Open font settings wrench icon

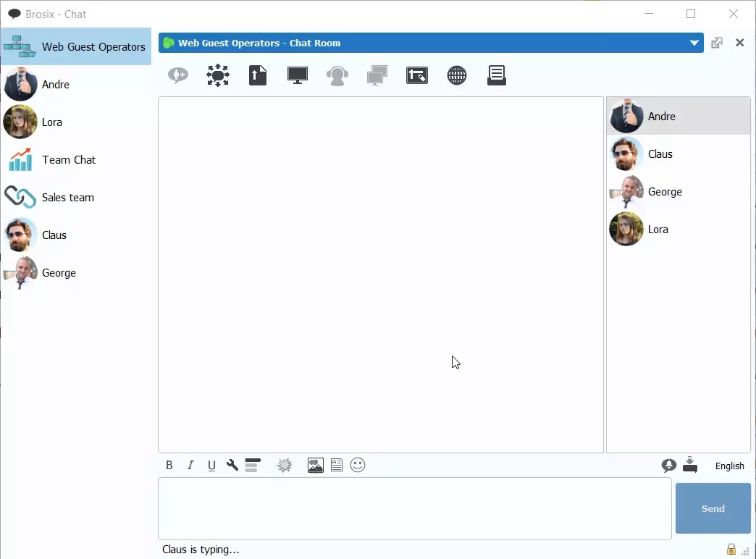point(232,465)
